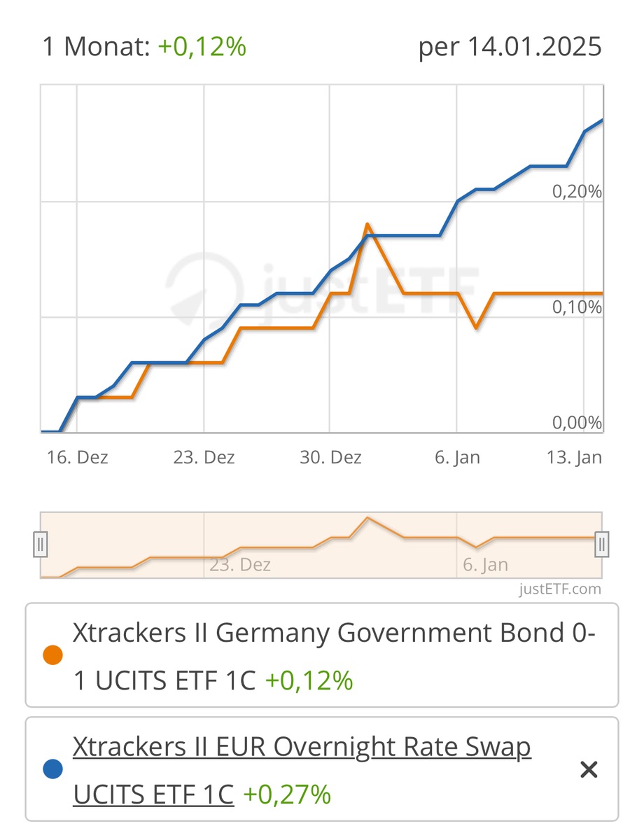Viewport: 644px width, 840px height.
Task: Click the 23. Dez label in the navigator
Action: [239, 565]
